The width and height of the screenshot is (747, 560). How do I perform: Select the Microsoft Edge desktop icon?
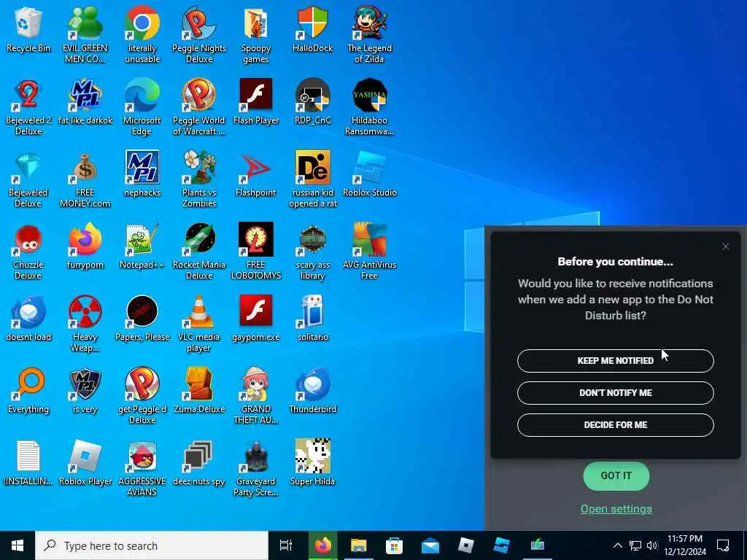142,95
